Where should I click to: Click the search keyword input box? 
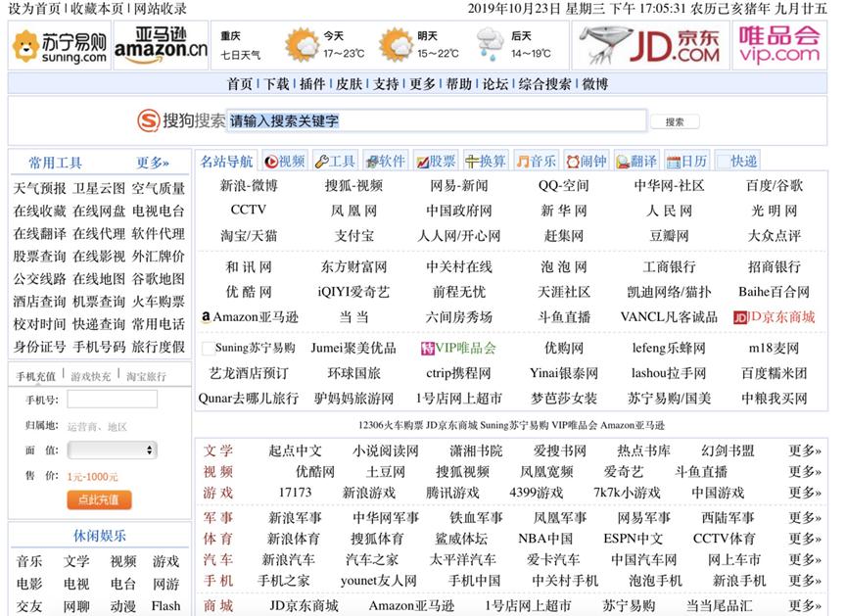tap(437, 120)
